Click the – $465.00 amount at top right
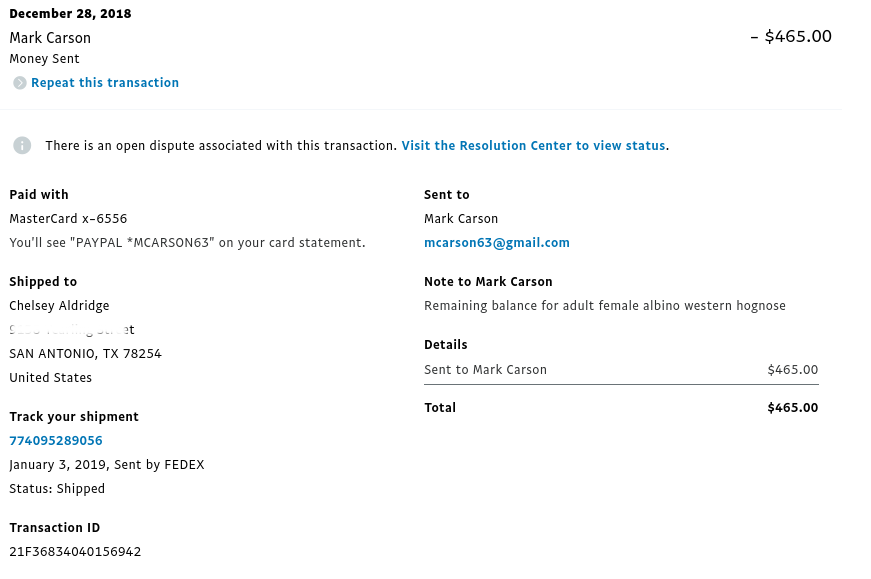The height and width of the screenshot is (579, 871). pos(791,37)
